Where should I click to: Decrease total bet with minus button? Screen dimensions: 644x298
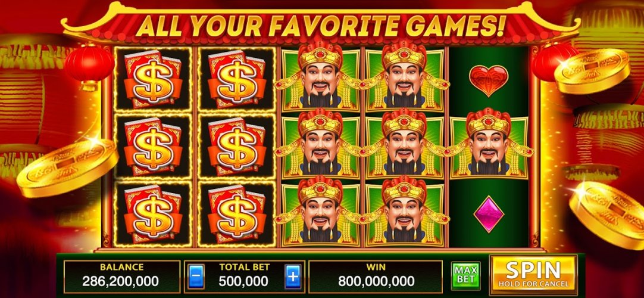pyautogui.click(x=196, y=276)
